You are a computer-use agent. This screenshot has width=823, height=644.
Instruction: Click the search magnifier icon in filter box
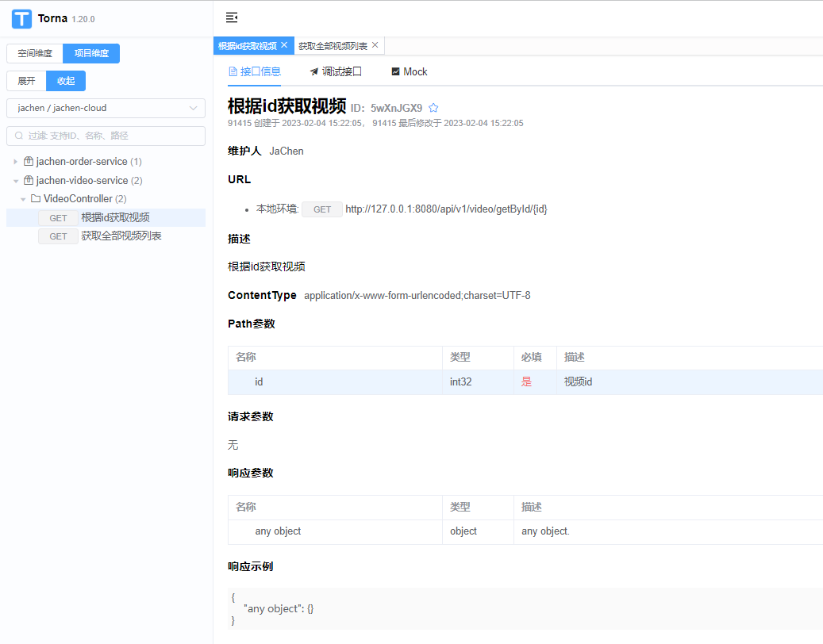(19, 136)
